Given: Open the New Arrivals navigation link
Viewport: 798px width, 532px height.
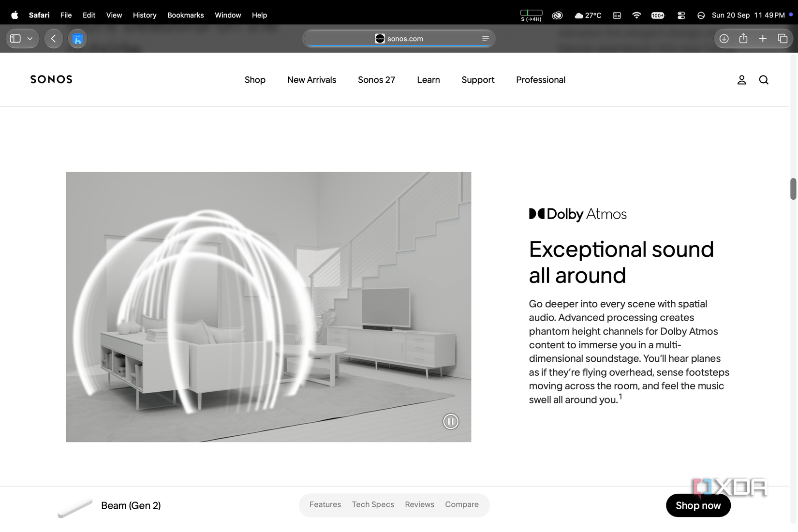Looking at the screenshot, I should pyautogui.click(x=311, y=80).
